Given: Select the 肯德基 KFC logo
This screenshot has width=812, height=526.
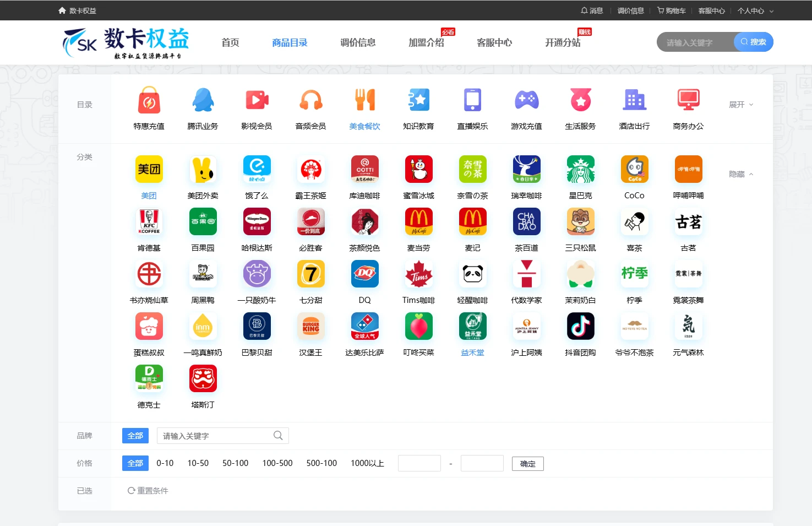Looking at the screenshot, I should tap(149, 221).
